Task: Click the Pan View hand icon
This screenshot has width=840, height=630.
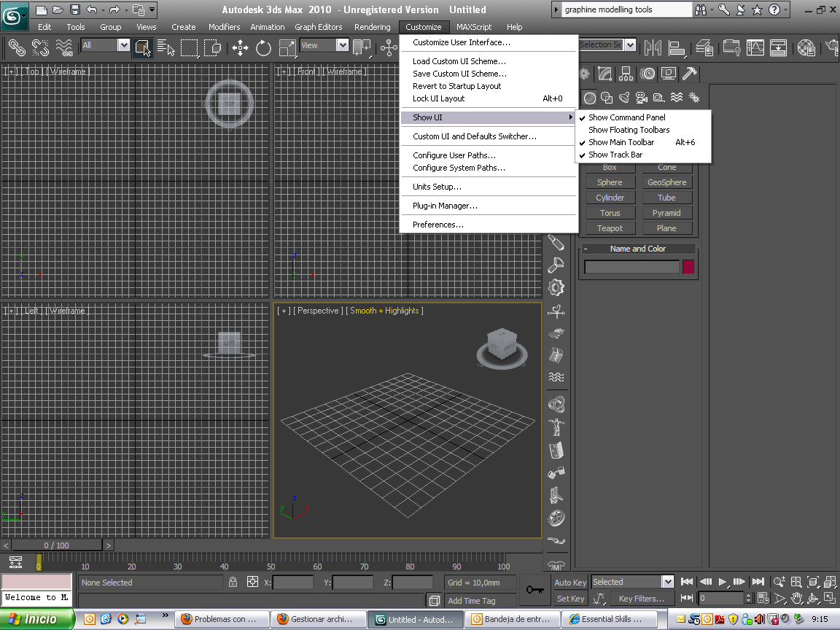Action: (x=796, y=598)
